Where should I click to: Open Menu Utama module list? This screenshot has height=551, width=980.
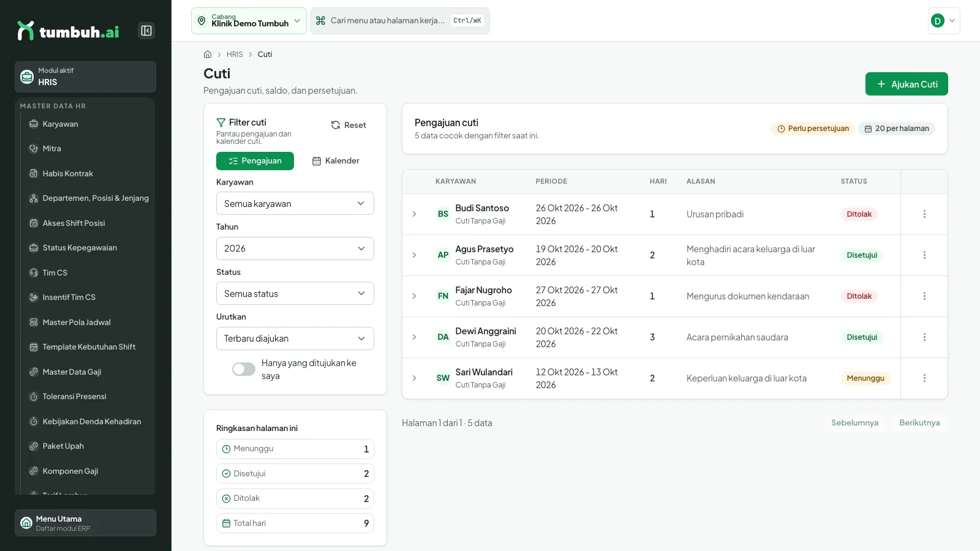coord(85,523)
